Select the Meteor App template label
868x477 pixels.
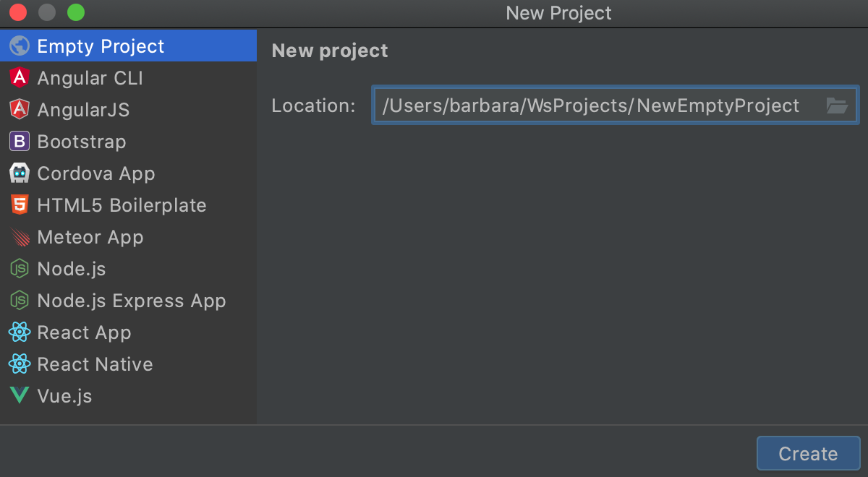(90, 237)
